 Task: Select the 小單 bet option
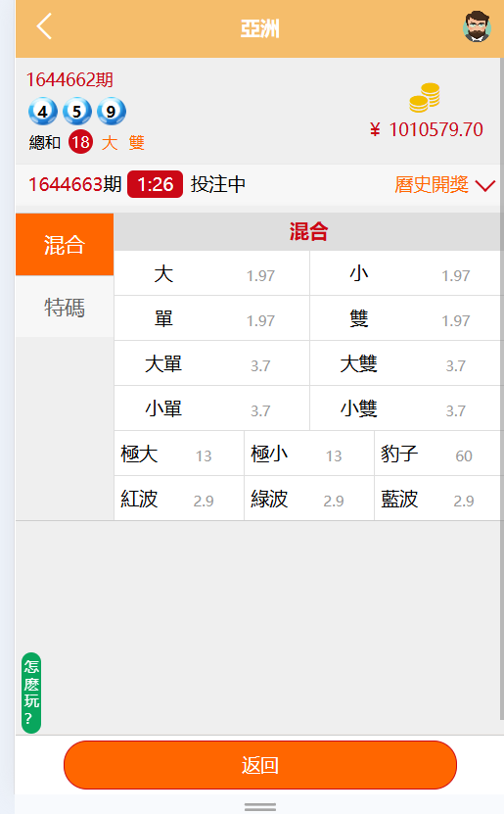tap(211, 408)
